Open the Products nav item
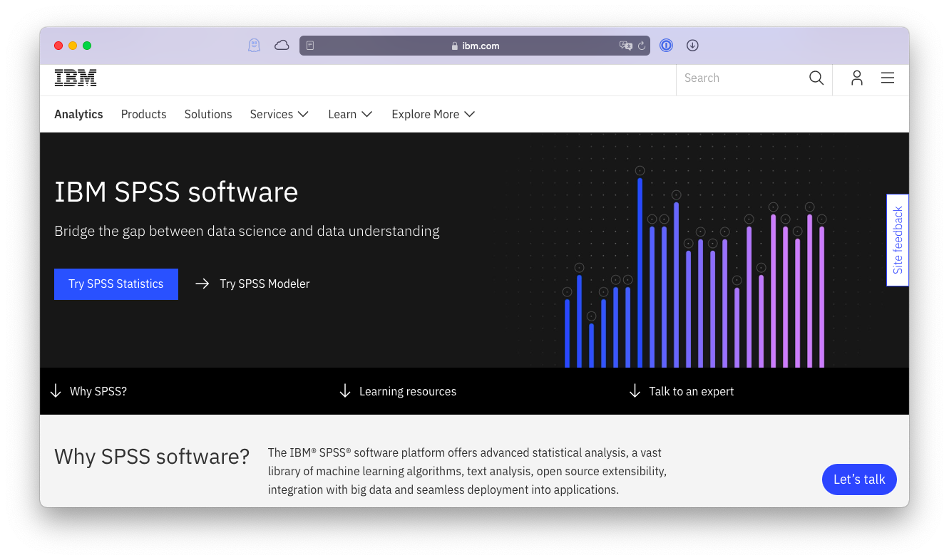 coord(144,114)
